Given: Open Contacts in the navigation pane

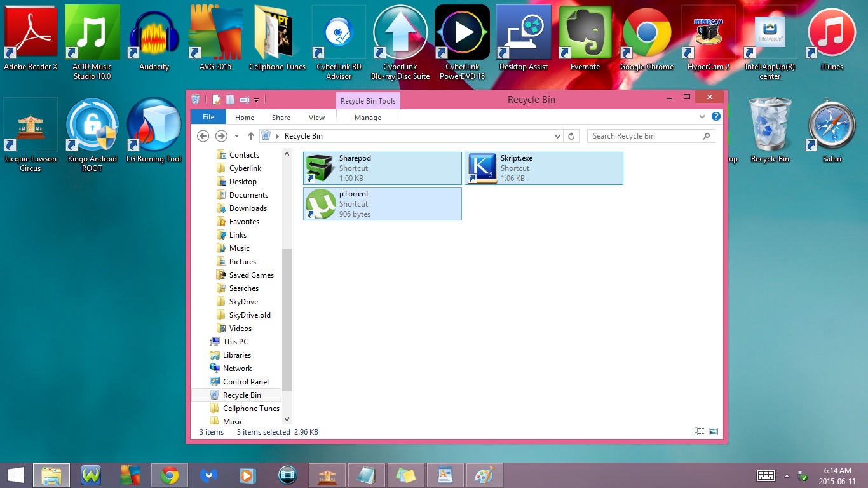Looking at the screenshot, I should pyautogui.click(x=244, y=155).
